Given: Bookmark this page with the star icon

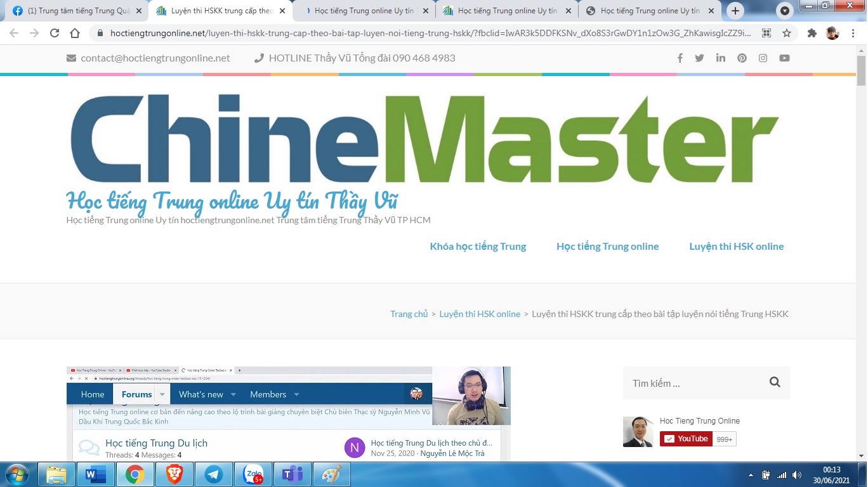Looking at the screenshot, I should (x=787, y=34).
